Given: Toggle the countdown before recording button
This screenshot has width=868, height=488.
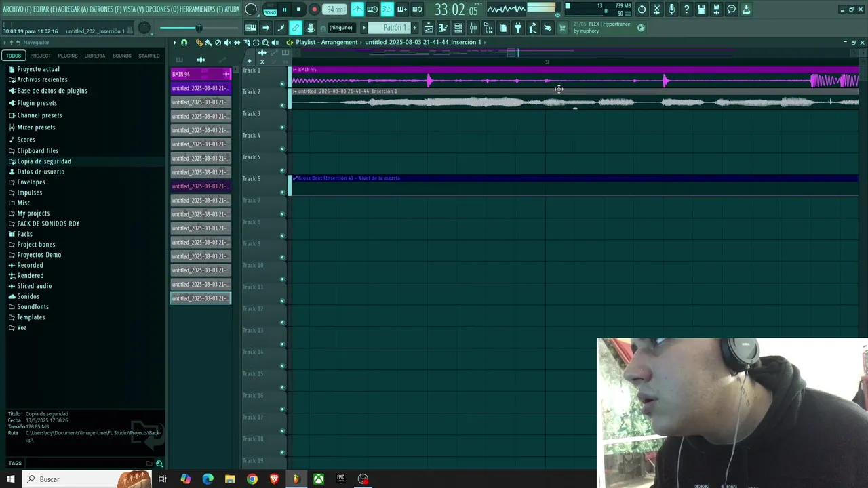Looking at the screenshot, I should click(387, 9).
